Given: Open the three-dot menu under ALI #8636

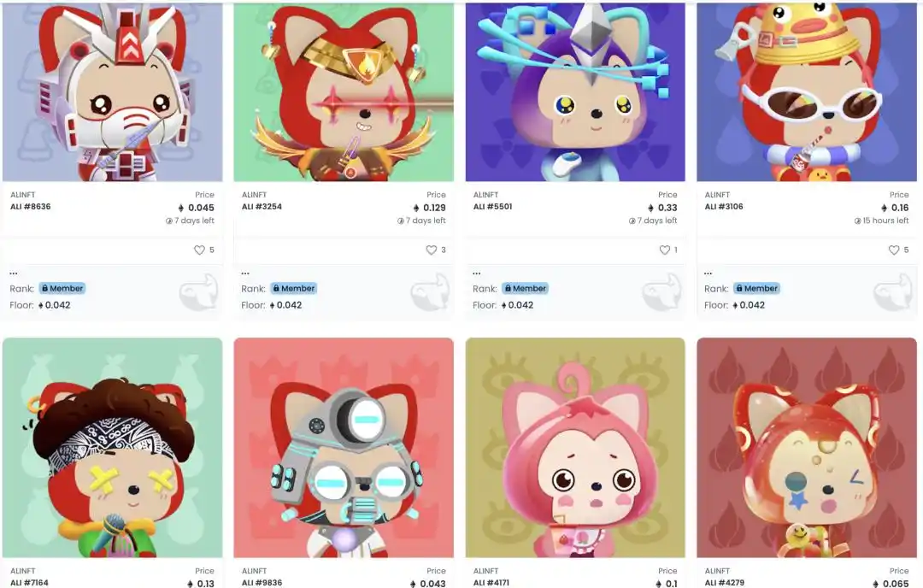Looking at the screenshot, I should (x=14, y=273).
